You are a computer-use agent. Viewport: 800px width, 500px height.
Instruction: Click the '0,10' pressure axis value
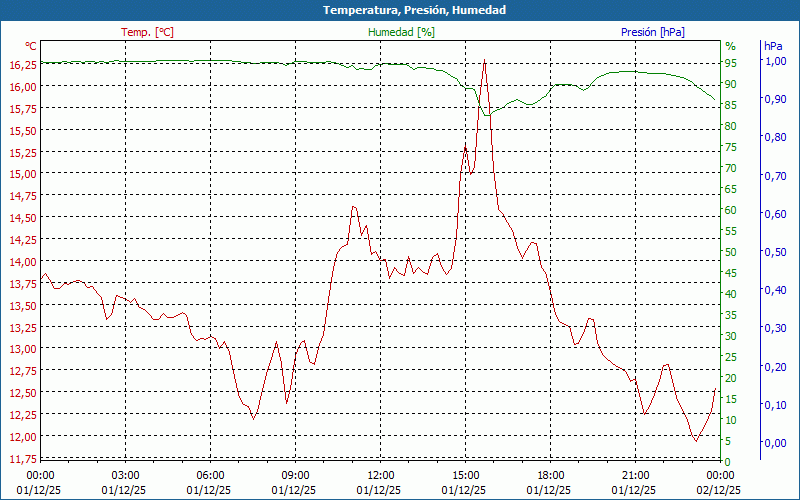(774, 405)
